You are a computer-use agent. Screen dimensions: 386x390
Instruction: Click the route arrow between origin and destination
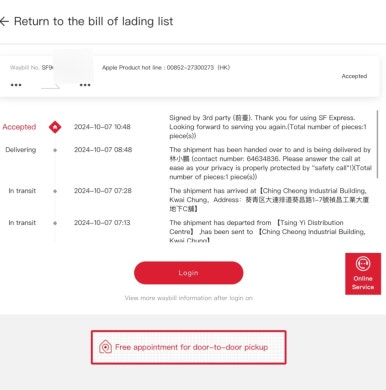click(50, 87)
